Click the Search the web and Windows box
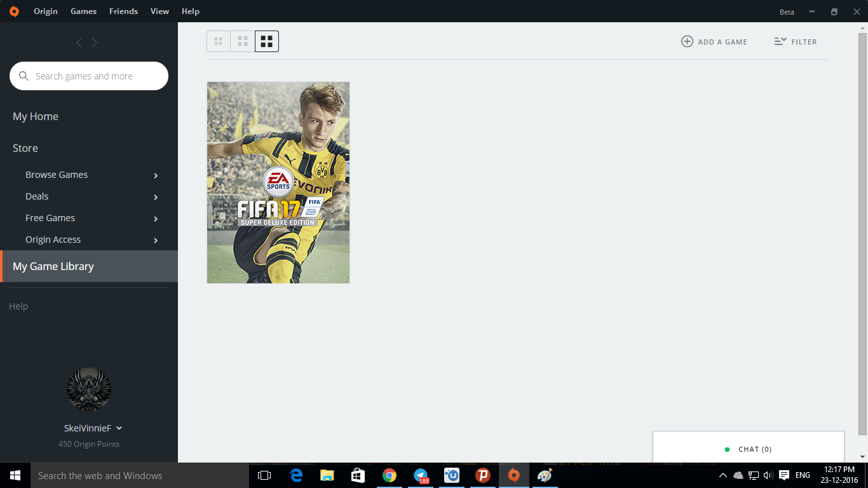The image size is (868, 488). click(x=140, y=475)
